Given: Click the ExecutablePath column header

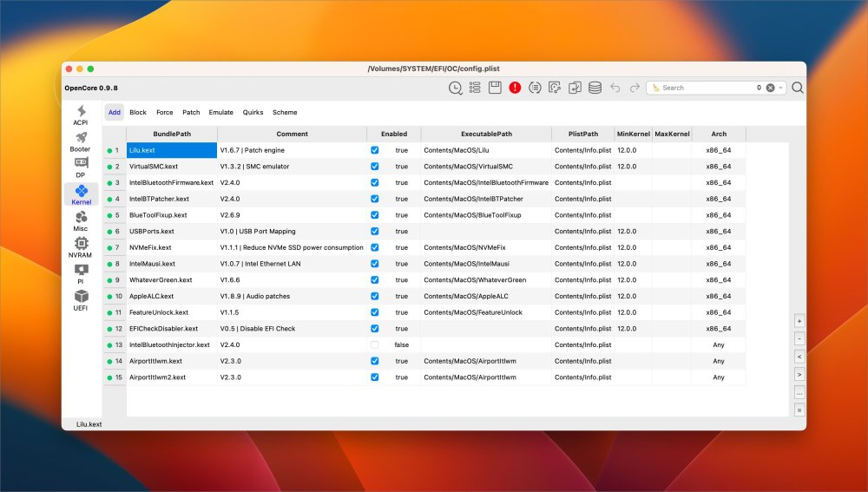Looking at the screenshot, I should pos(486,134).
